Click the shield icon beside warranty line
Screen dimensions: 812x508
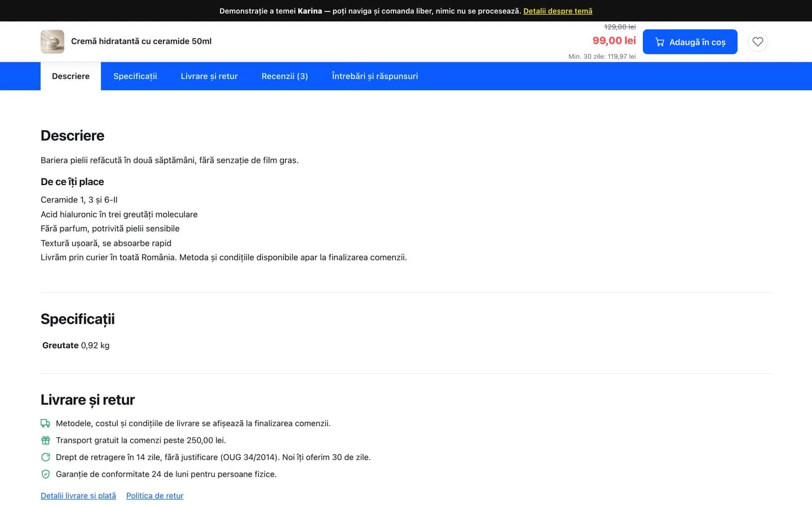pyautogui.click(x=46, y=474)
